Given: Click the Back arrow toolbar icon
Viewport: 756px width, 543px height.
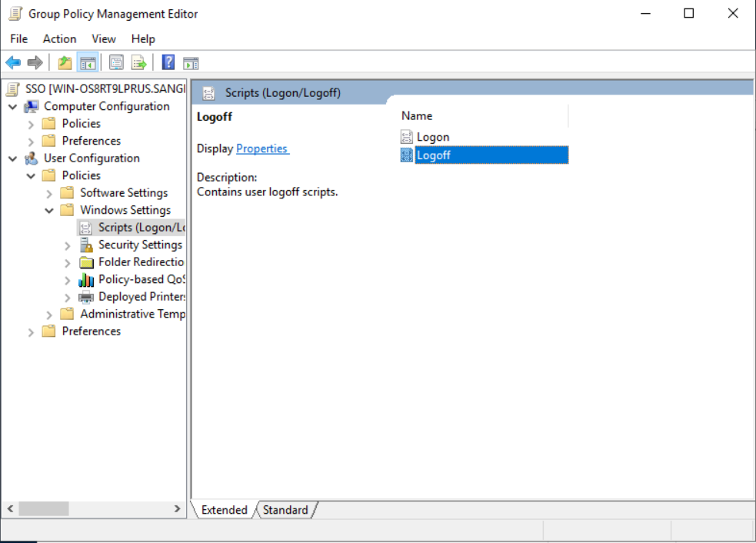Looking at the screenshot, I should [13, 63].
